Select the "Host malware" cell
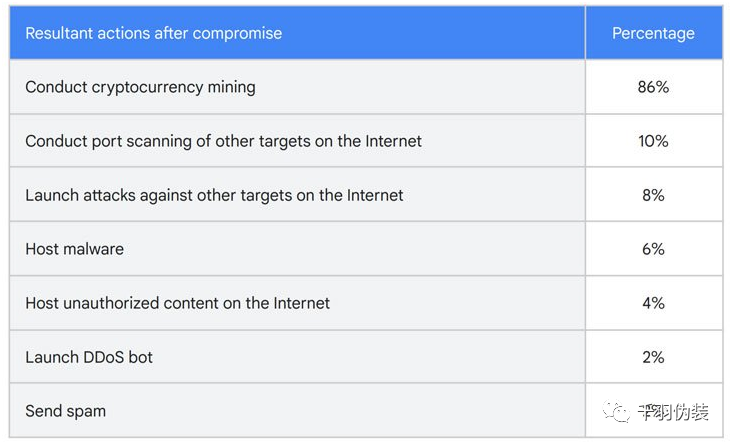This screenshot has height=444, width=732. coord(297,249)
